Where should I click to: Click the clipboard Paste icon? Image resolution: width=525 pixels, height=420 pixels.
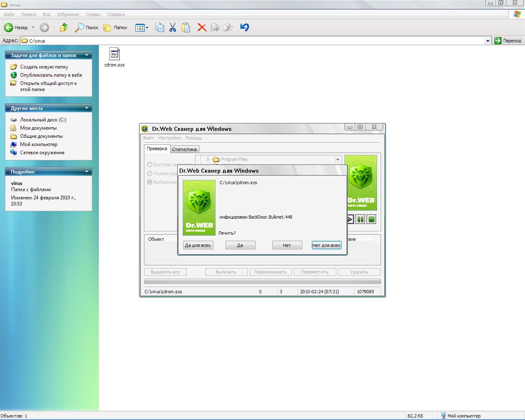(186, 27)
